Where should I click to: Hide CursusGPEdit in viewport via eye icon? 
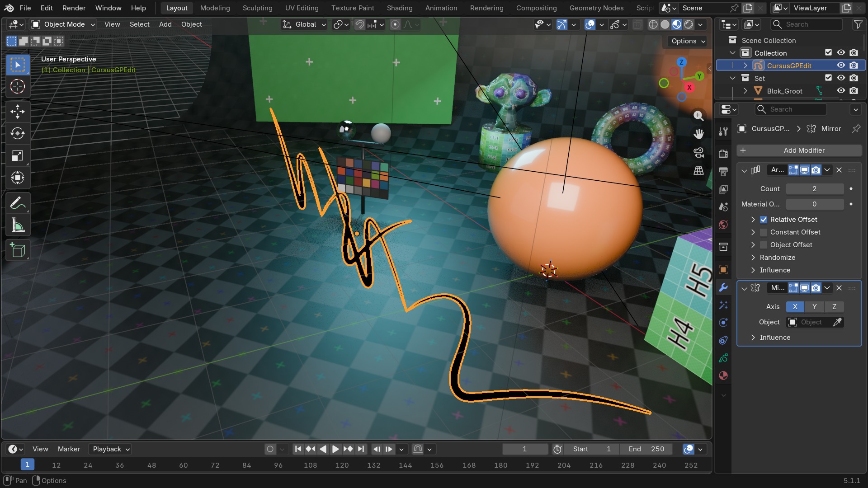(841, 66)
